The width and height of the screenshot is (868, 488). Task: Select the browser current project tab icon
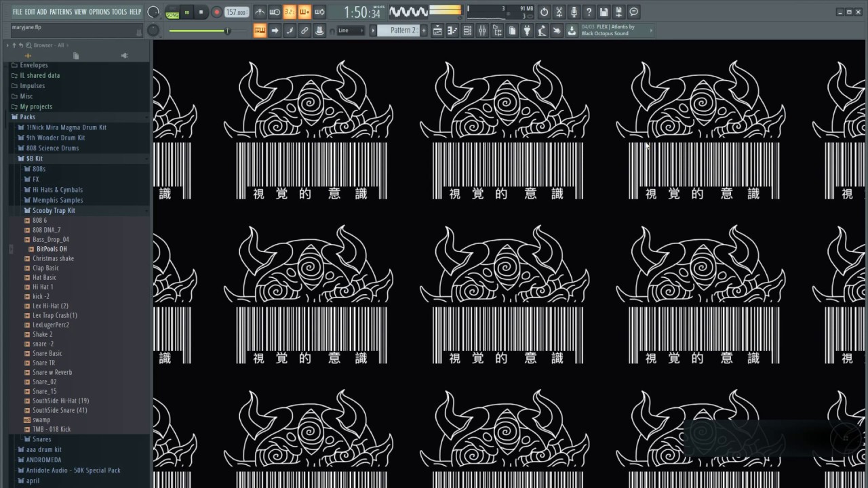tap(76, 56)
